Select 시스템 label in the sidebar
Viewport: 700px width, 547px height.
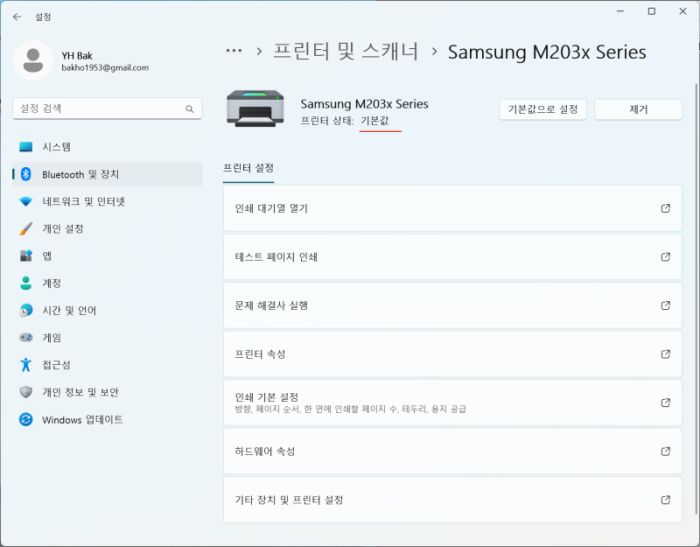56,147
